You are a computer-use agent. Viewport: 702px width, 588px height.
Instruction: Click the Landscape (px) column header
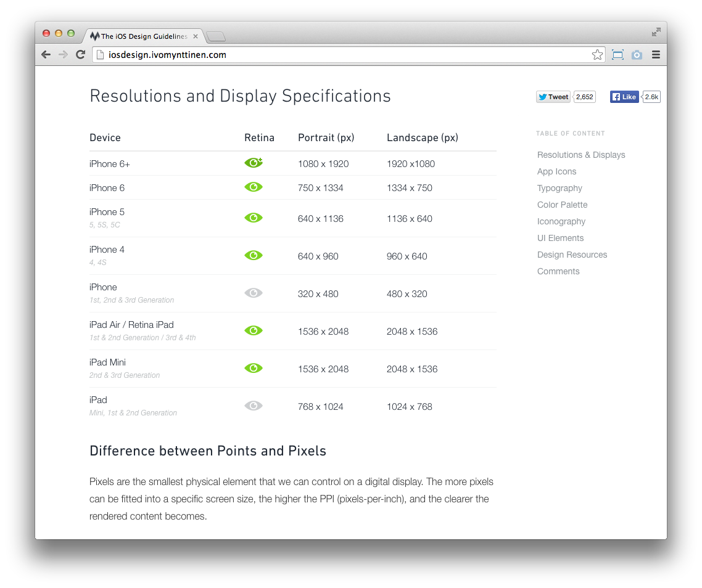(x=422, y=137)
